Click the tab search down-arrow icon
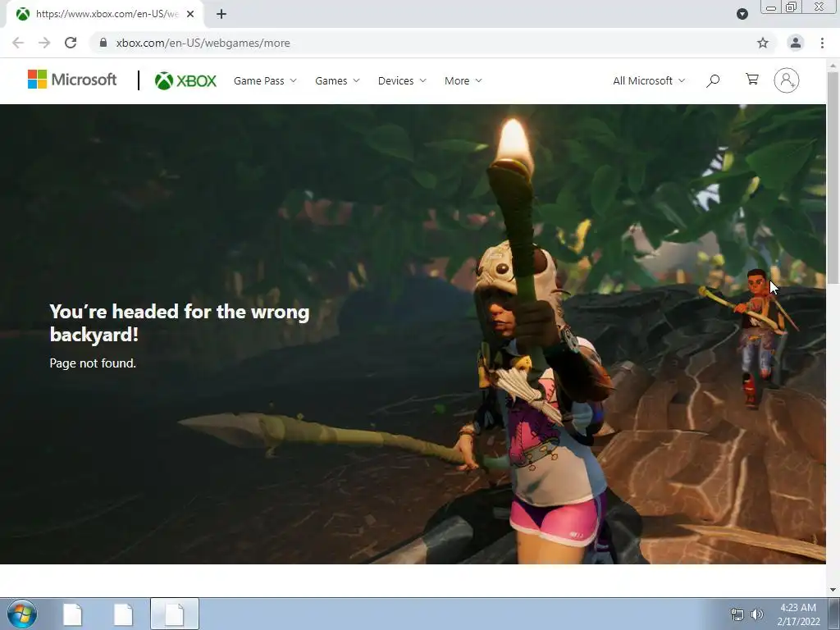 pos(742,14)
